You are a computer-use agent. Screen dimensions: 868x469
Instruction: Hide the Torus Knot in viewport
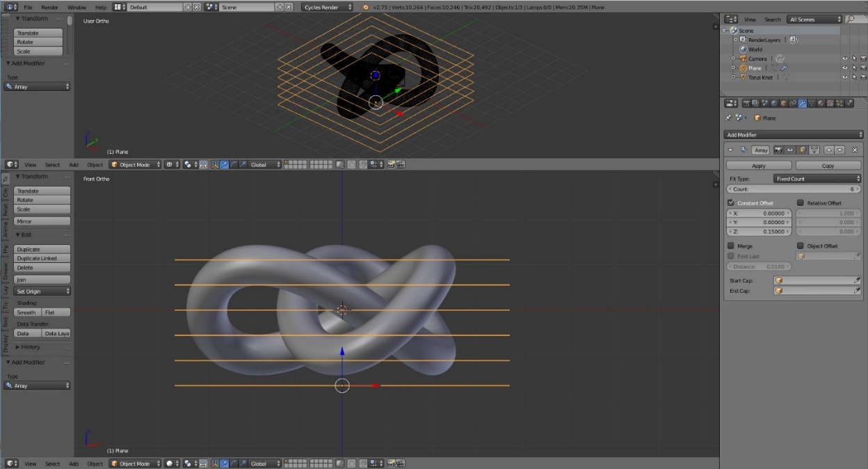(845, 77)
